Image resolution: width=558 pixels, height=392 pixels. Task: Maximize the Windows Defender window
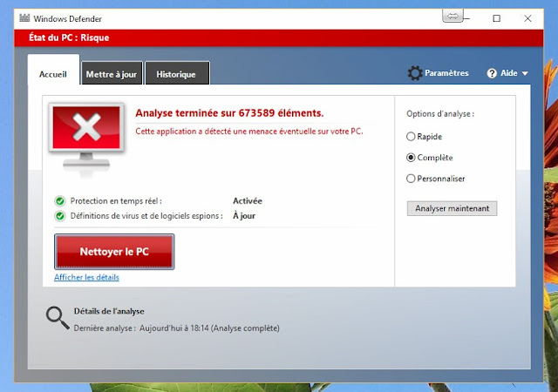(496, 18)
